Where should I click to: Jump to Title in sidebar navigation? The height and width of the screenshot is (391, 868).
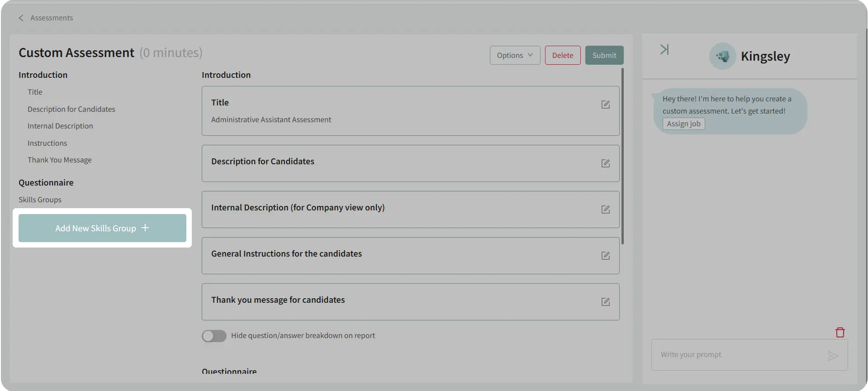pyautogui.click(x=35, y=92)
